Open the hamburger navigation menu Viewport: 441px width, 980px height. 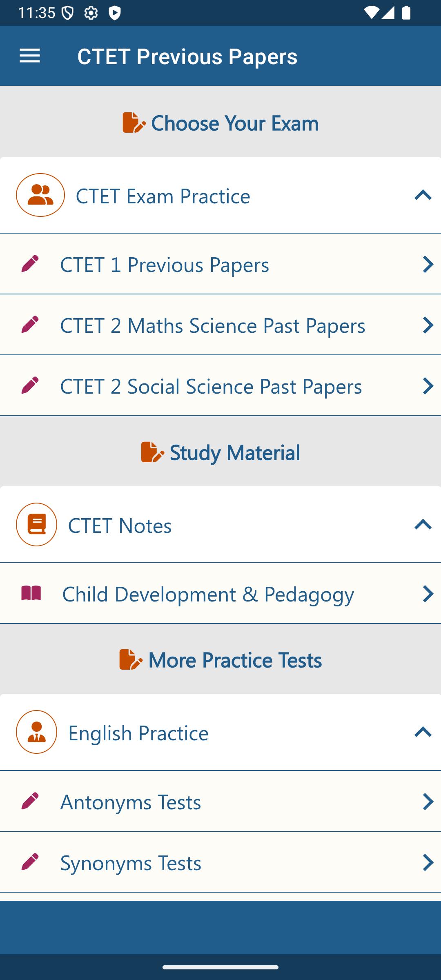(x=30, y=56)
